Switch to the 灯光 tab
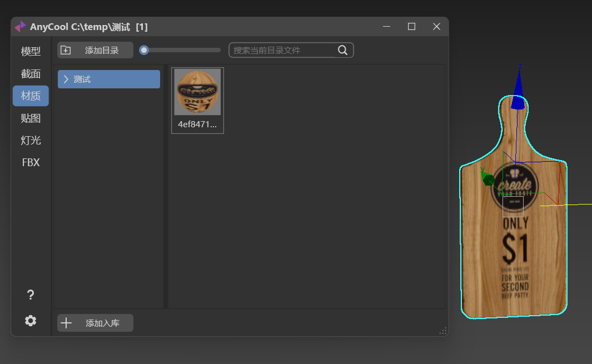Screen dimensions: 592x364 (31, 141)
